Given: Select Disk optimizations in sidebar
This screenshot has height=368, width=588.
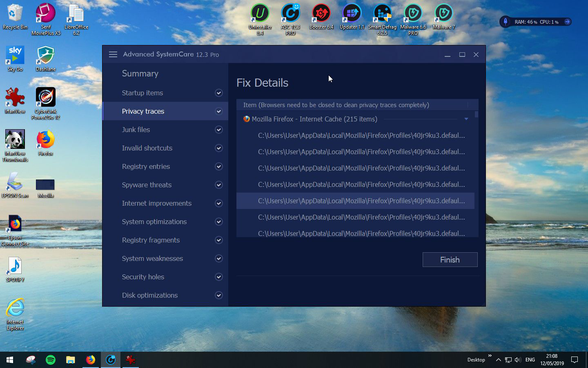Looking at the screenshot, I should tap(165, 295).
